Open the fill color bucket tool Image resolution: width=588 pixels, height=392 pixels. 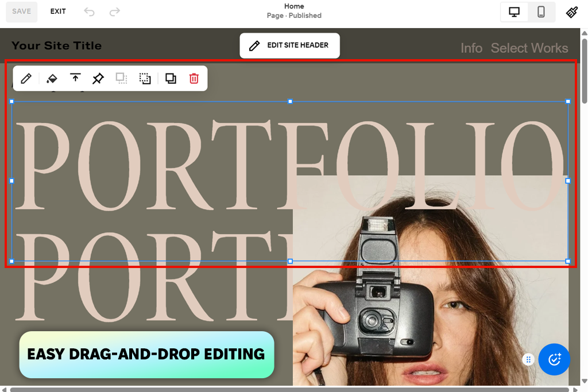[51, 79]
